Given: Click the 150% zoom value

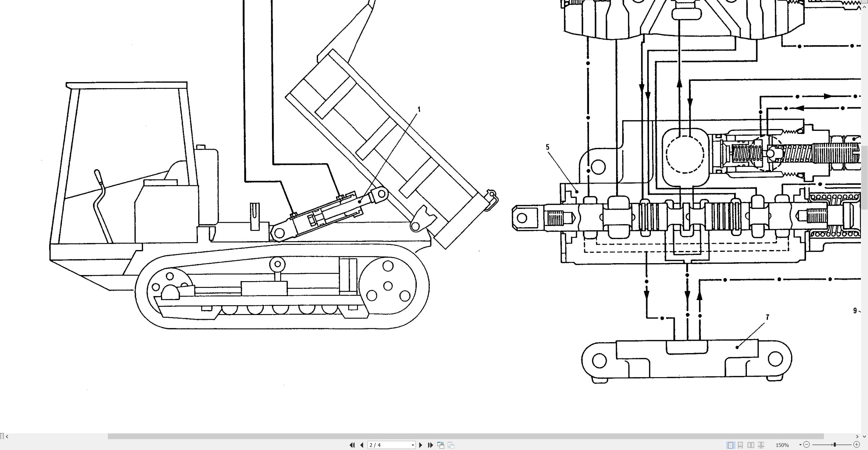Looking at the screenshot, I should click(782, 445).
